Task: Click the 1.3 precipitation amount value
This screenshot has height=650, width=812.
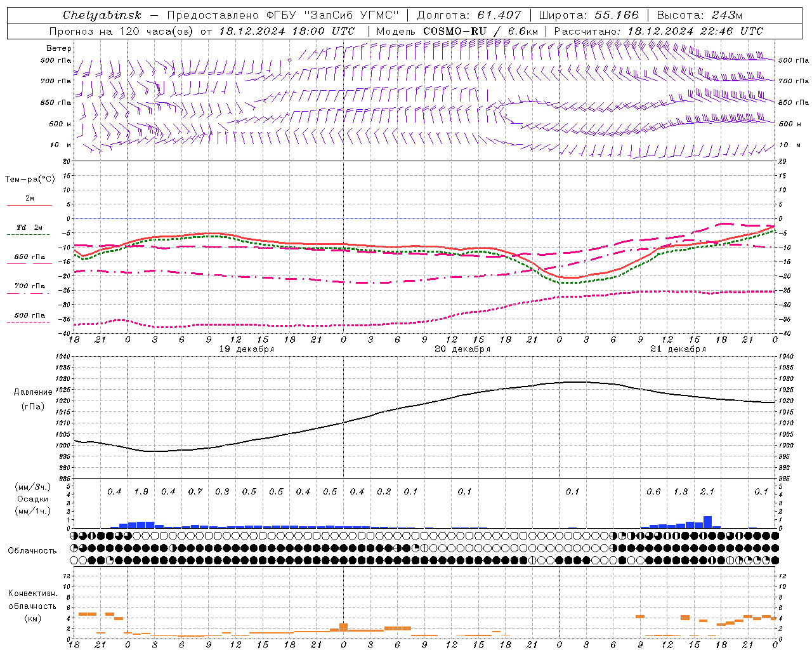Action: [680, 491]
